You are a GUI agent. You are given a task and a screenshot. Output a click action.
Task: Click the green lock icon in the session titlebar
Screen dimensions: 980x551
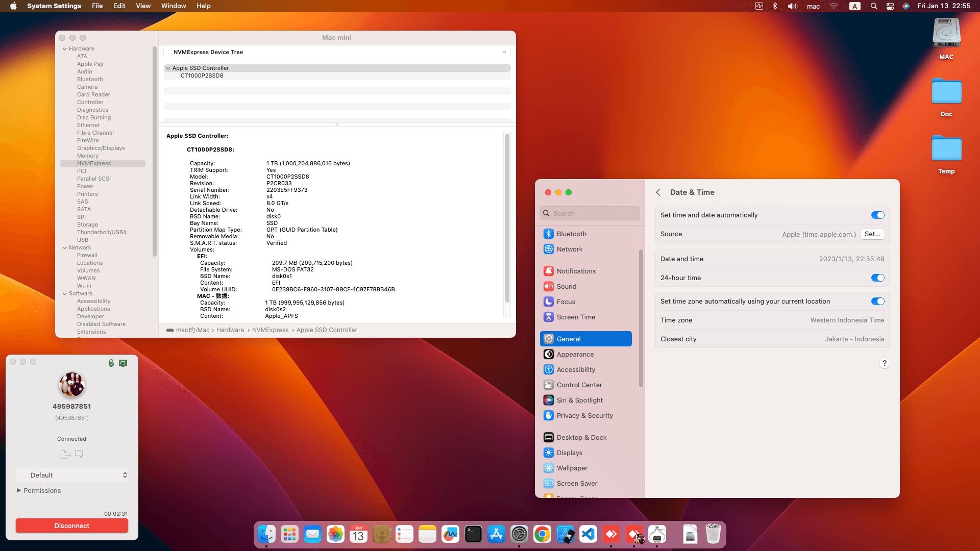pyautogui.click(x=111, y=363)
